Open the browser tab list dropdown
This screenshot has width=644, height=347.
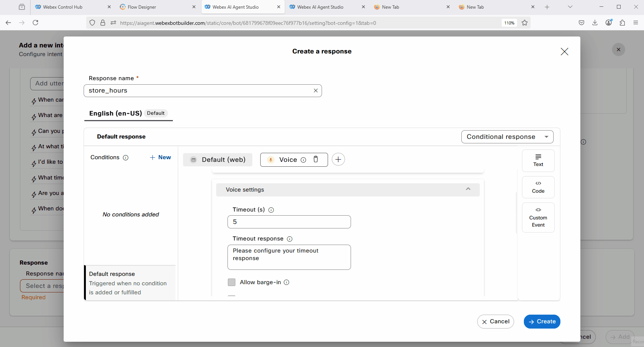(x=570, y=7)
